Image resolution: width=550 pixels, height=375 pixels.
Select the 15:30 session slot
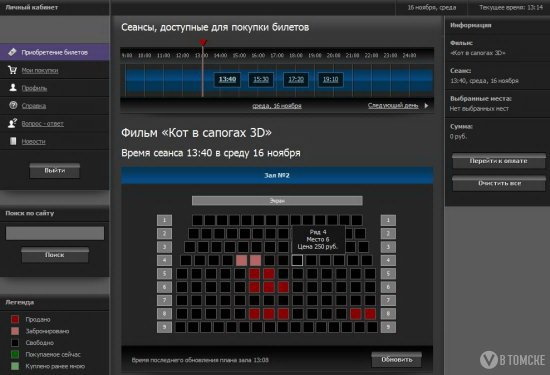click(x=261, y=80)
